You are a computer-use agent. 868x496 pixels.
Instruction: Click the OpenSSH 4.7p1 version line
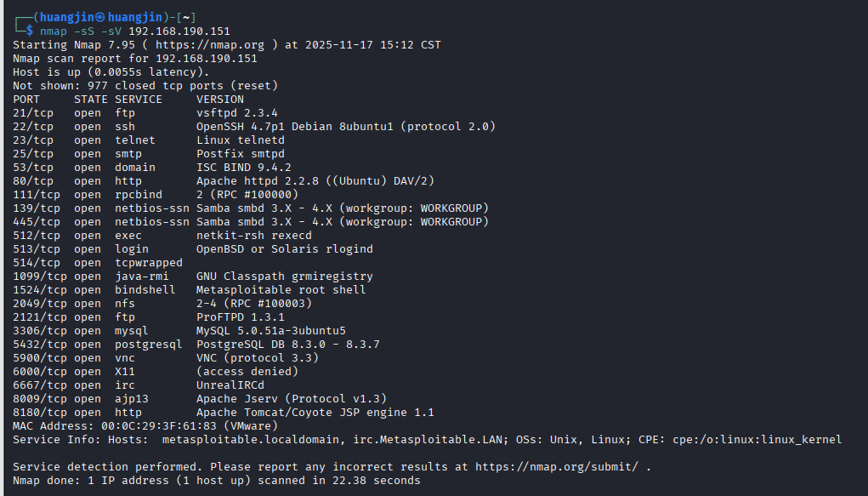coord(346,127)
